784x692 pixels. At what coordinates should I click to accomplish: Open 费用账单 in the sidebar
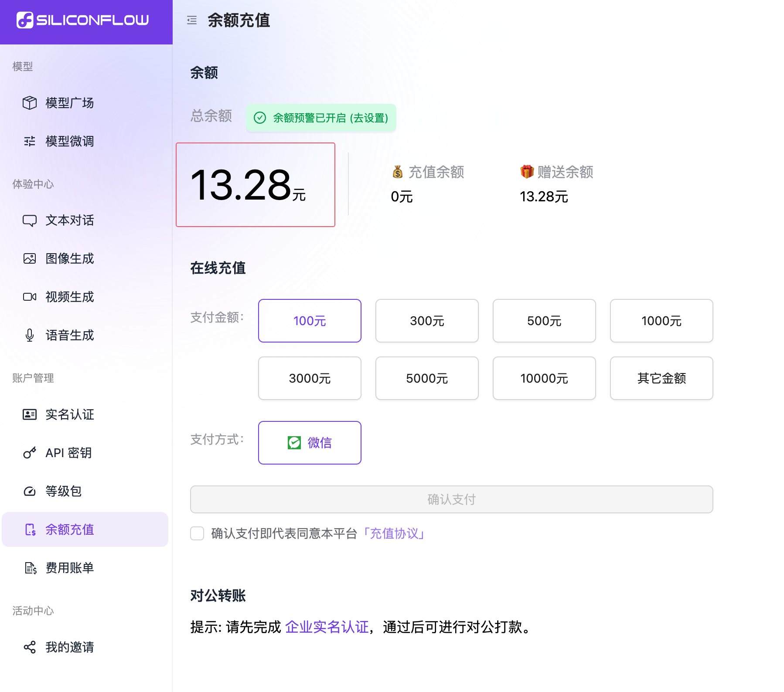[x=70, y=568]
